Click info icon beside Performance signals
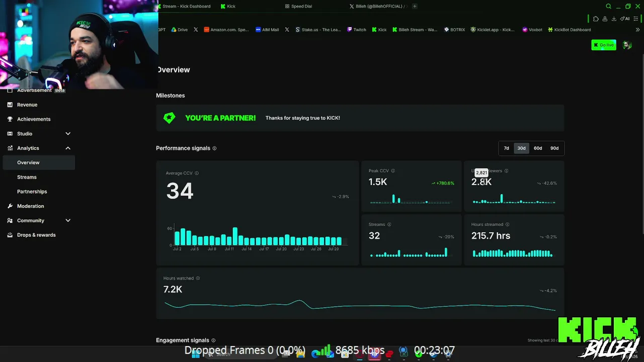This screenshot has height=362, width=644. 214,148
